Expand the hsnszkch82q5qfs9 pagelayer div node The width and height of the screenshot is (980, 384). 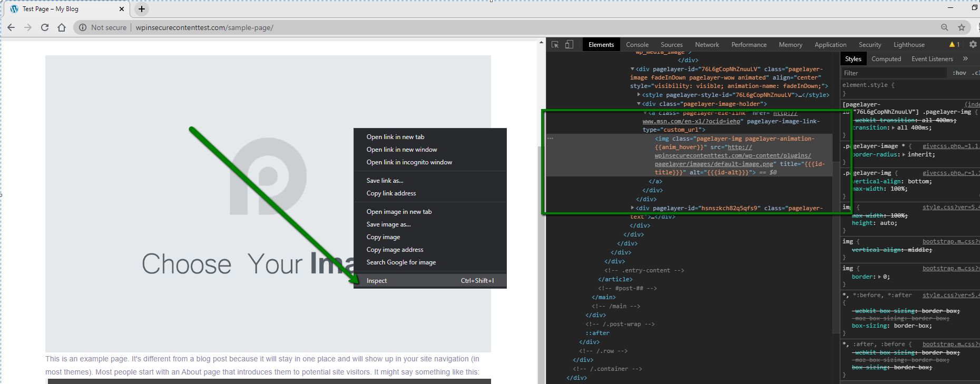click(x=632, y=208)
